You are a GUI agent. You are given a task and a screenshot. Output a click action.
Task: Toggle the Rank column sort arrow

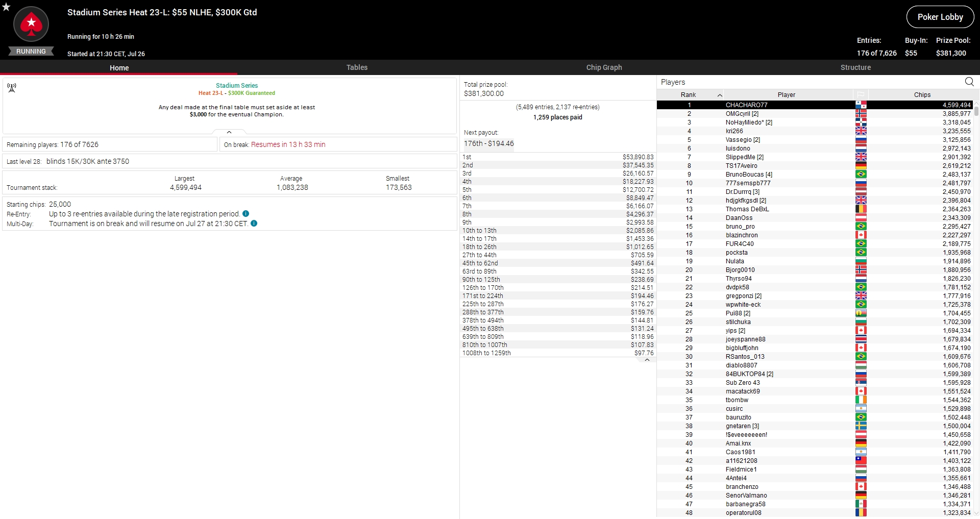[x=720, y=95]
